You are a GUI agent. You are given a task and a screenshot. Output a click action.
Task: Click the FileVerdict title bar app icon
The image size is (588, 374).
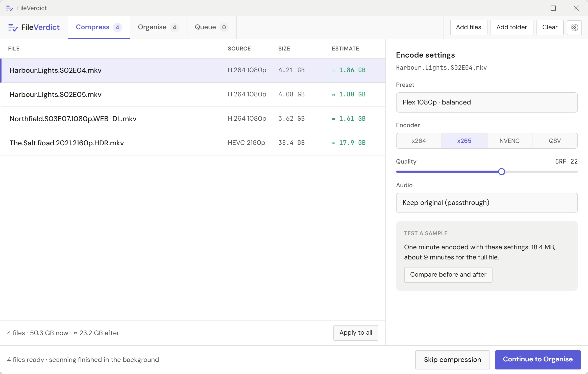pyautogui.click(x=10, y=8)
